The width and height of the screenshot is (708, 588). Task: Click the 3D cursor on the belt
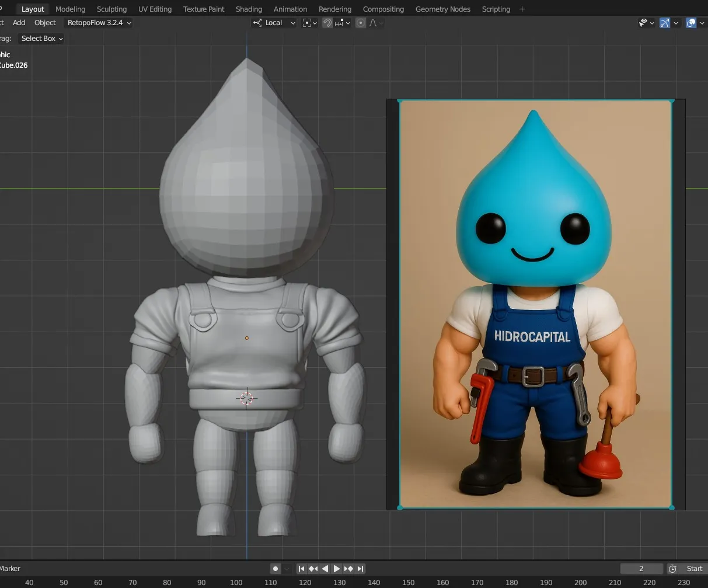[246, 398]
